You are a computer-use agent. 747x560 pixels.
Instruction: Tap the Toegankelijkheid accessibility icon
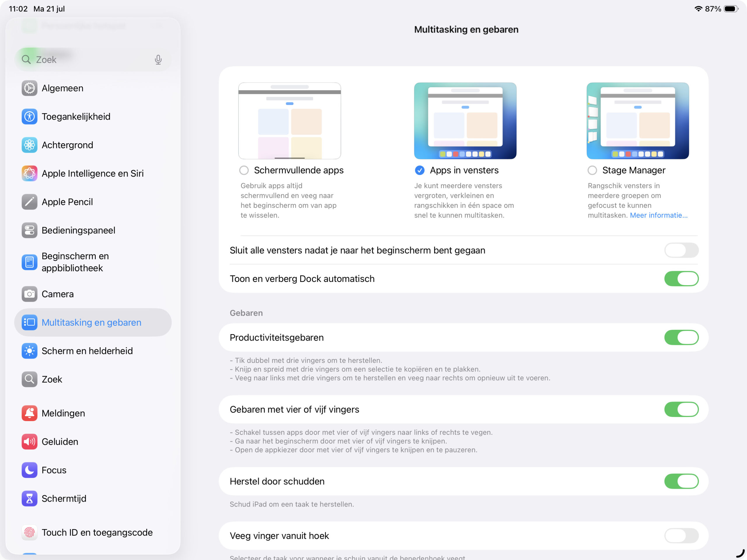tap(29, 116)
